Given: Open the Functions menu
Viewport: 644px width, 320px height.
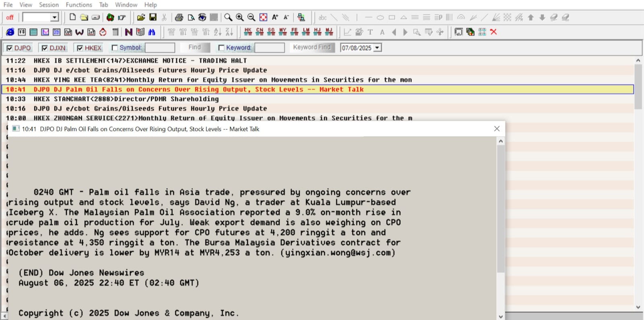Looking at the screenshot, I should [79, 5].
